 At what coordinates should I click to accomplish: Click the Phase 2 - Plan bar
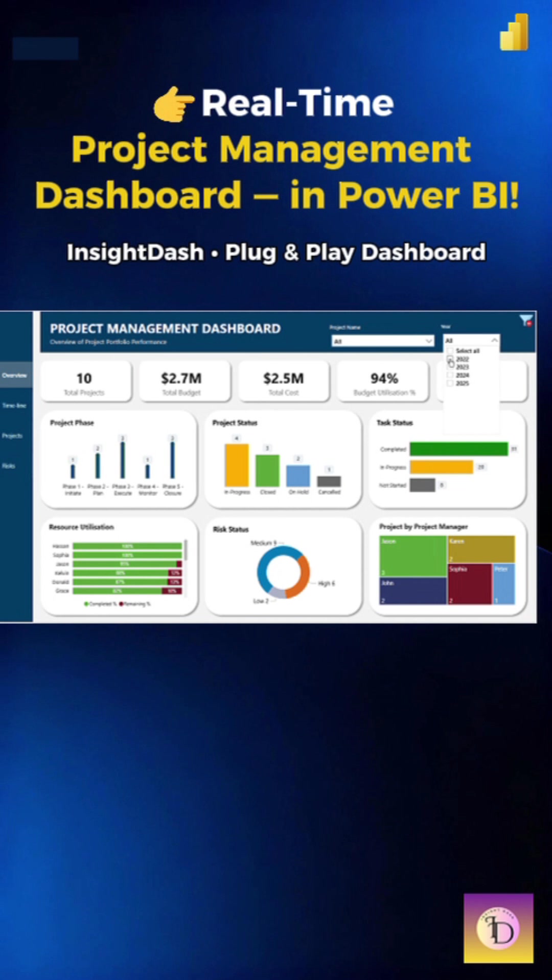tap(98, 465)
